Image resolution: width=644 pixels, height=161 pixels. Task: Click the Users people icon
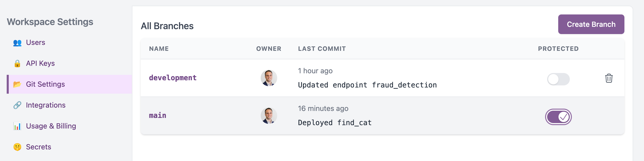coord(17,43)
